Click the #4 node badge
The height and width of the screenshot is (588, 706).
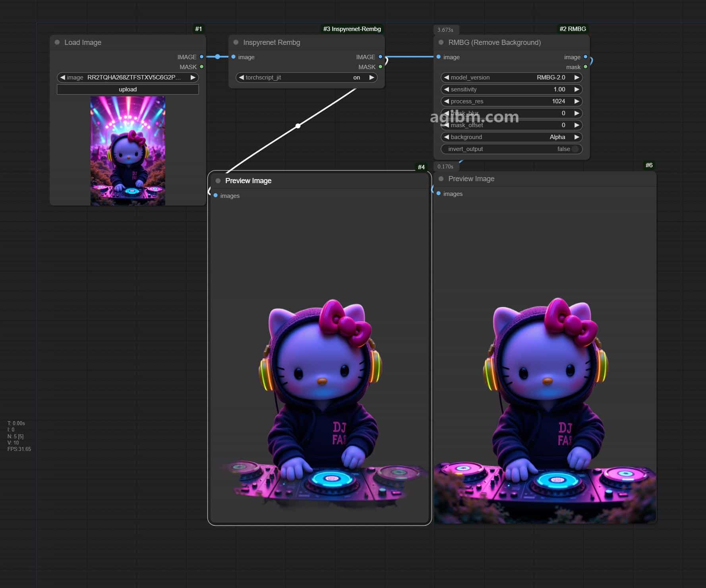[421, 167]
